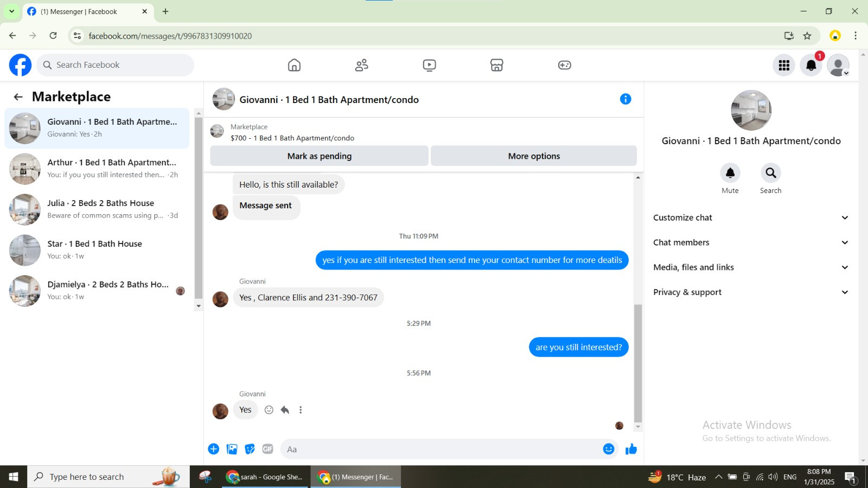Image resolution: width=868 pixels, height=488 pixels.
Task: Open Chrome three-dot menu
Action: coord(856,36)
